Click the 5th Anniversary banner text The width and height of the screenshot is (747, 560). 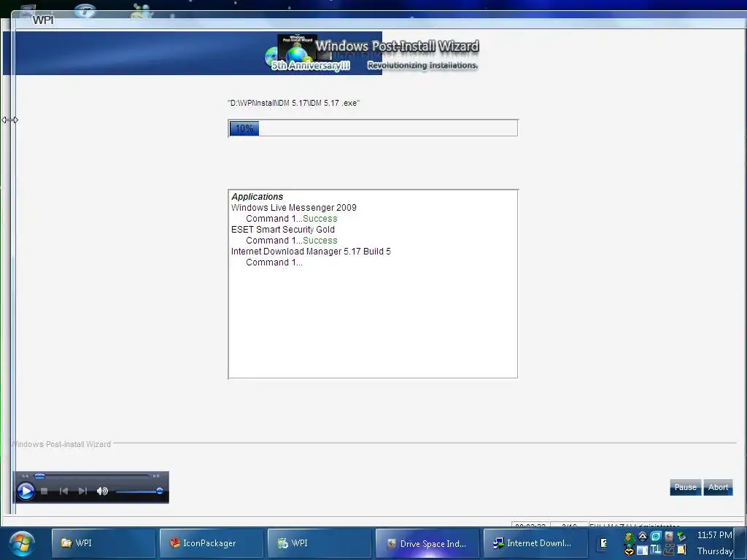[x=311, y=66]
